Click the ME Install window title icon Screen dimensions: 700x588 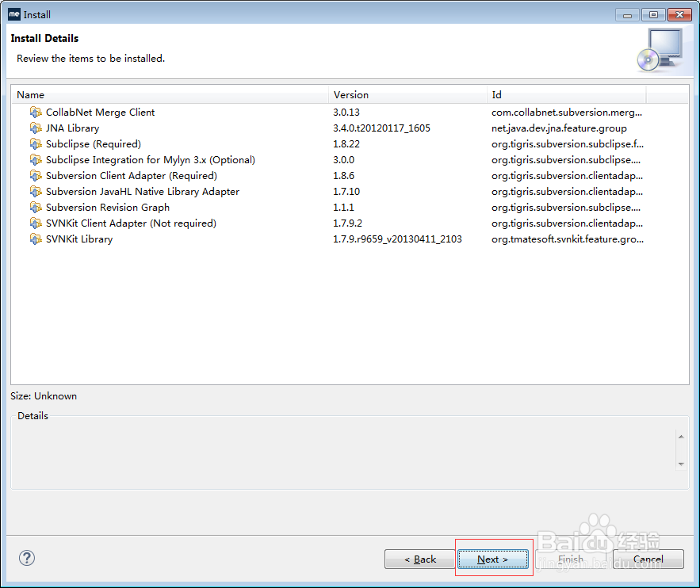coord(14,14)
